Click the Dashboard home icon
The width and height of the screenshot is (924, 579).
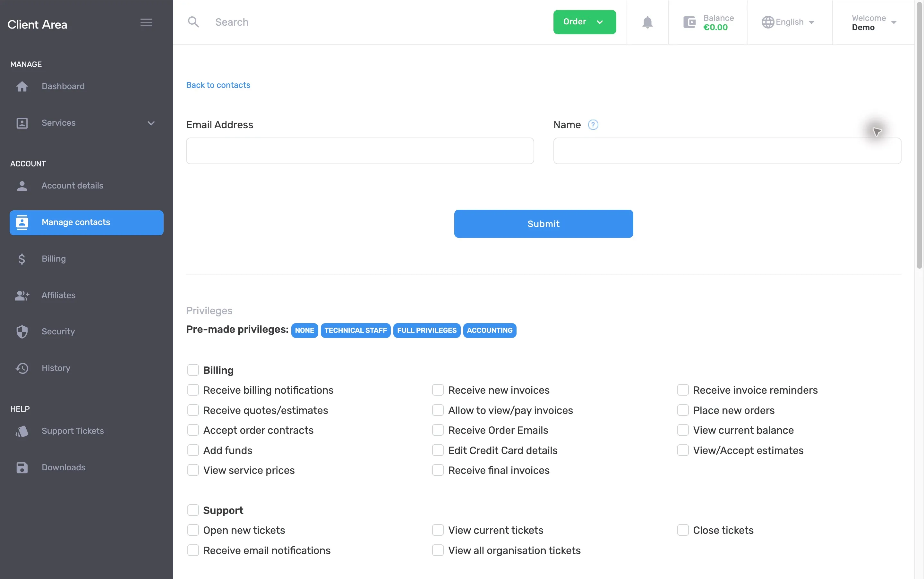pyautogui.click(x=22, y=87)
